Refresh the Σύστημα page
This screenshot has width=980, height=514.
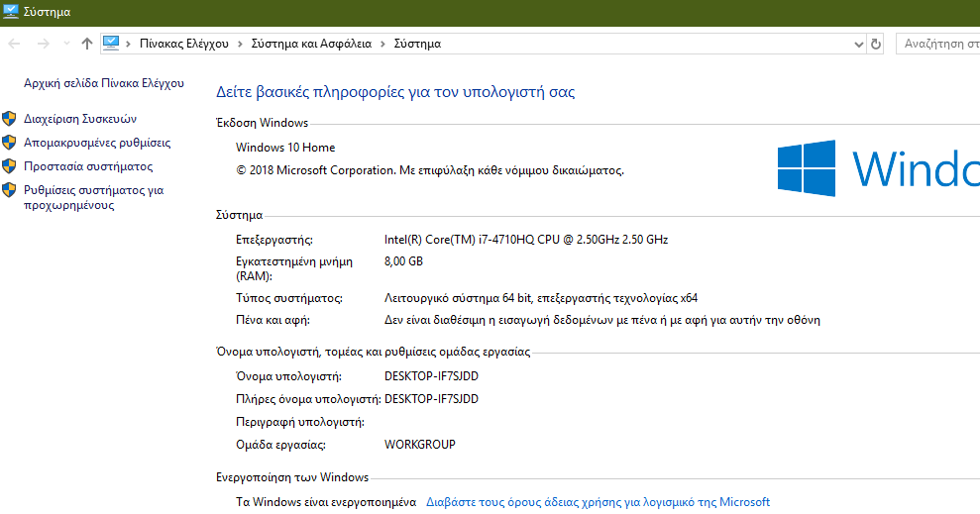point(876,44)
